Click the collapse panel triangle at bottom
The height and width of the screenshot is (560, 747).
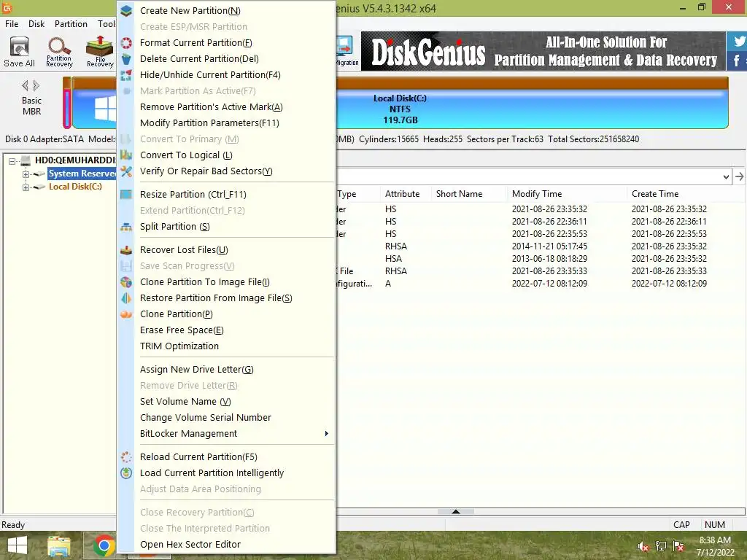click(456, 511)
